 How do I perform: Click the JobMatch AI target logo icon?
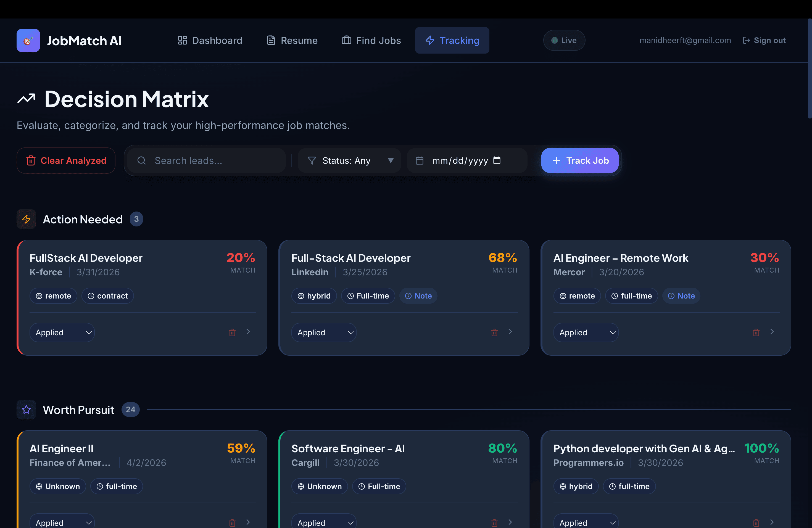(x=28, y=41)
